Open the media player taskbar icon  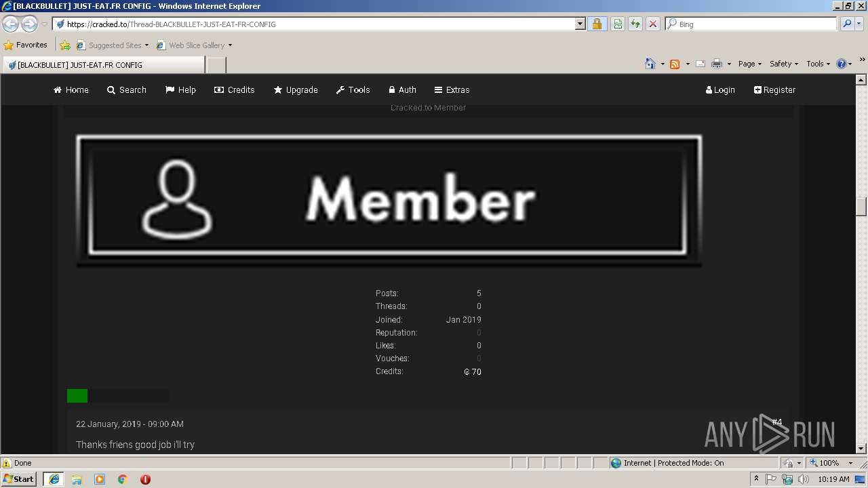click(x=100, y=479)
